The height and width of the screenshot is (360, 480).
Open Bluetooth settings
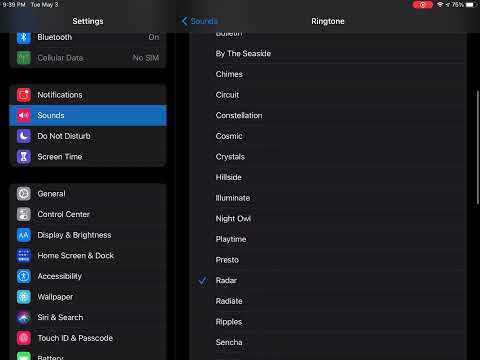[x=88, y=37]
